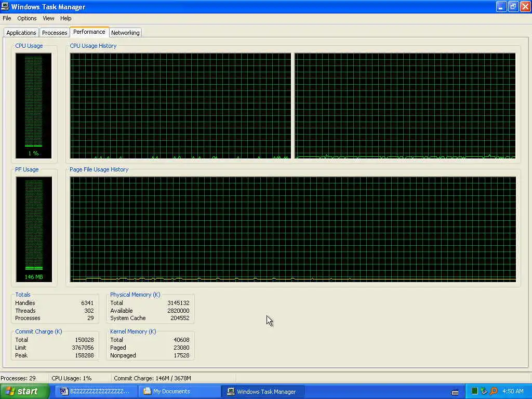Image resolution: width=532 pixels, height=399 pixels.
Task: Click the Task Manager taskbar icon
Action: 231,392
